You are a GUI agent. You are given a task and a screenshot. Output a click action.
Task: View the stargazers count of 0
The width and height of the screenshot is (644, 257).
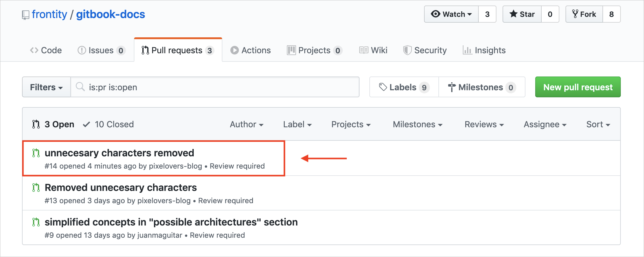point(550,14)
